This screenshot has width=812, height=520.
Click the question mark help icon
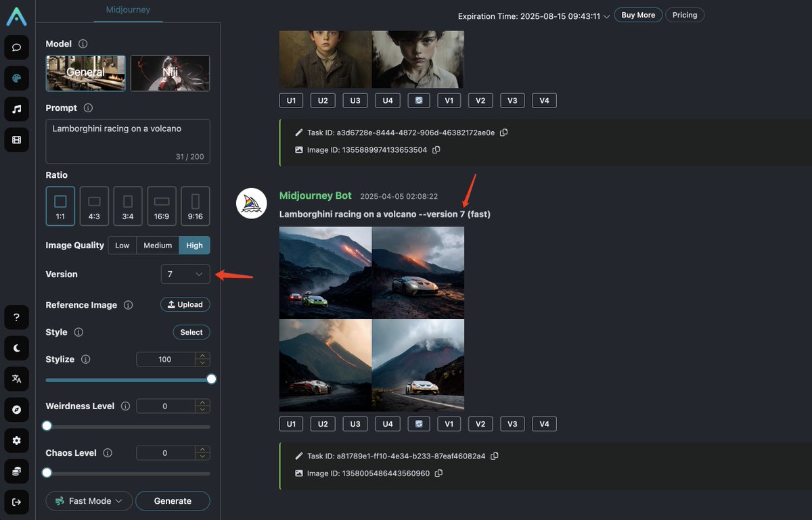click(x=17, y=317)
